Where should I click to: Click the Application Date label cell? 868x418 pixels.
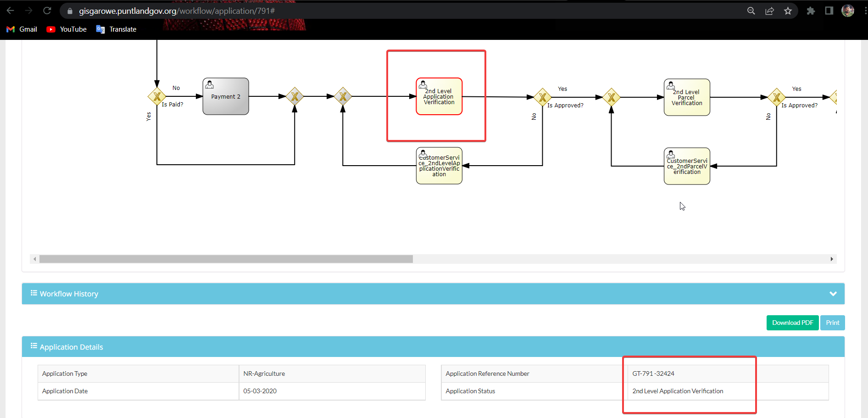[x=138, y=391]
